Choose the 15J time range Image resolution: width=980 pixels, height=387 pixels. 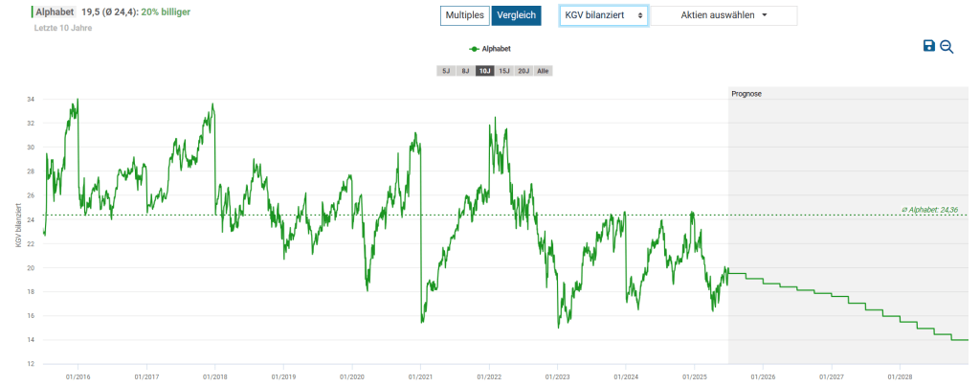tap(504, 71)
